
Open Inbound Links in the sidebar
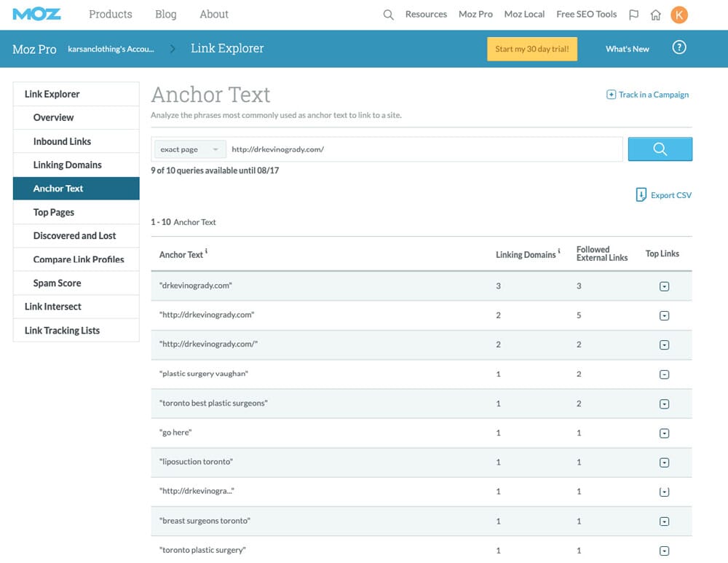coord(76,141)
